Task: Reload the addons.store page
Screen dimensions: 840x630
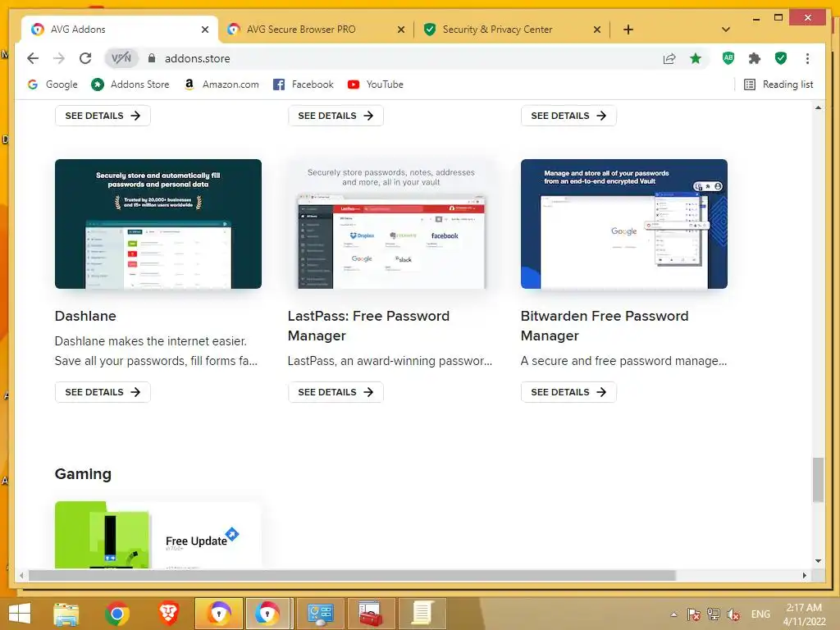Action: (85, 58)
